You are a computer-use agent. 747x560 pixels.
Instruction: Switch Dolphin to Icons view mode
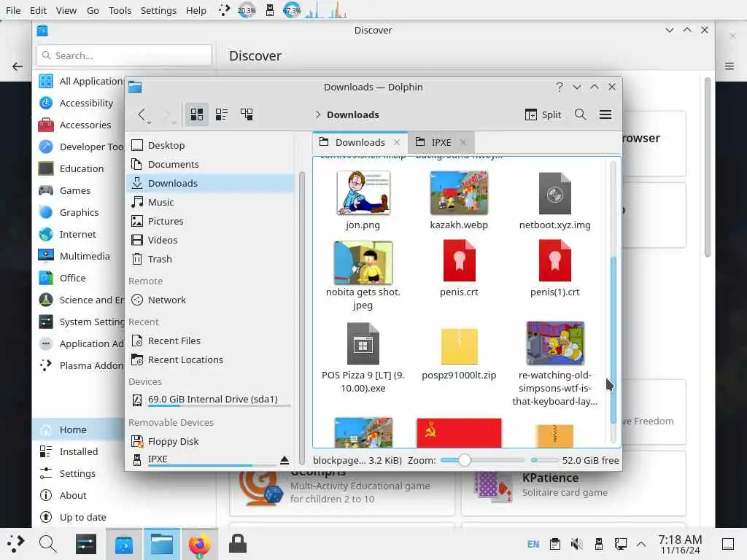(197, 114)
